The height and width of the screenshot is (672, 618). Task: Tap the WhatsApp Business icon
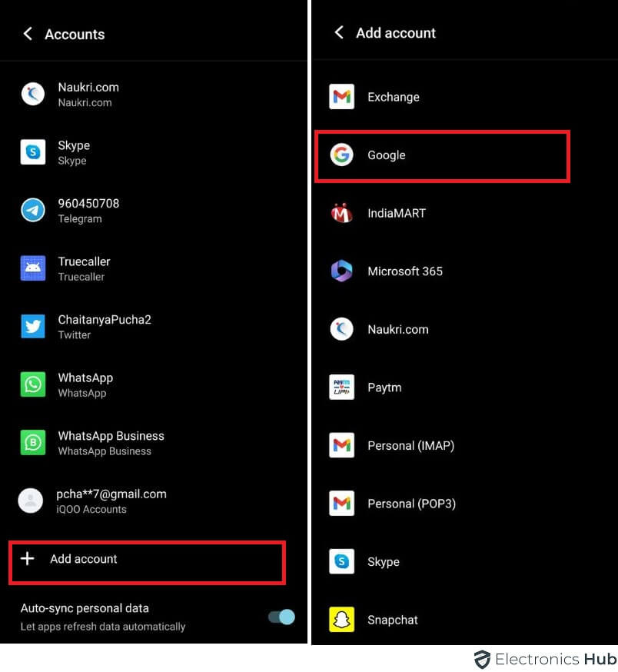click(33, 442)
